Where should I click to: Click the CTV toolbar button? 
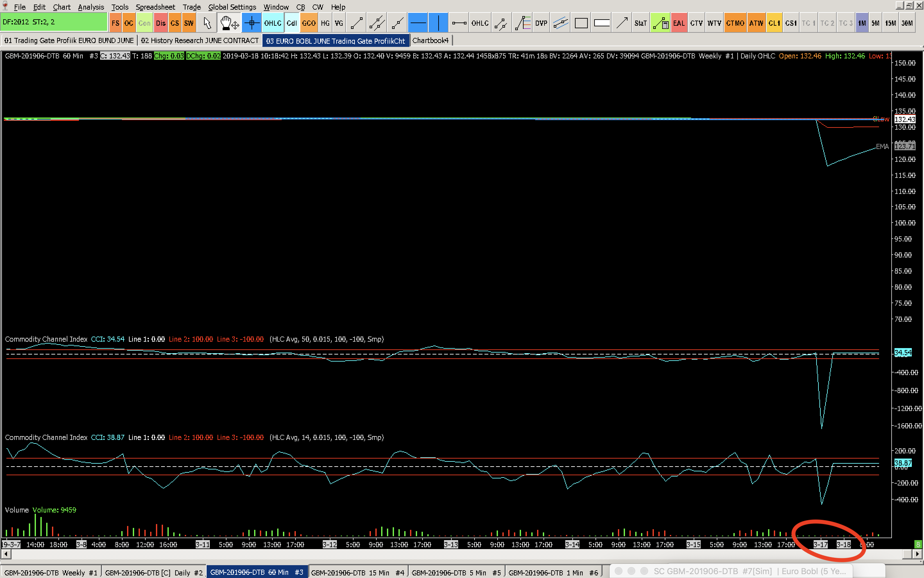[x=697, y=23]
